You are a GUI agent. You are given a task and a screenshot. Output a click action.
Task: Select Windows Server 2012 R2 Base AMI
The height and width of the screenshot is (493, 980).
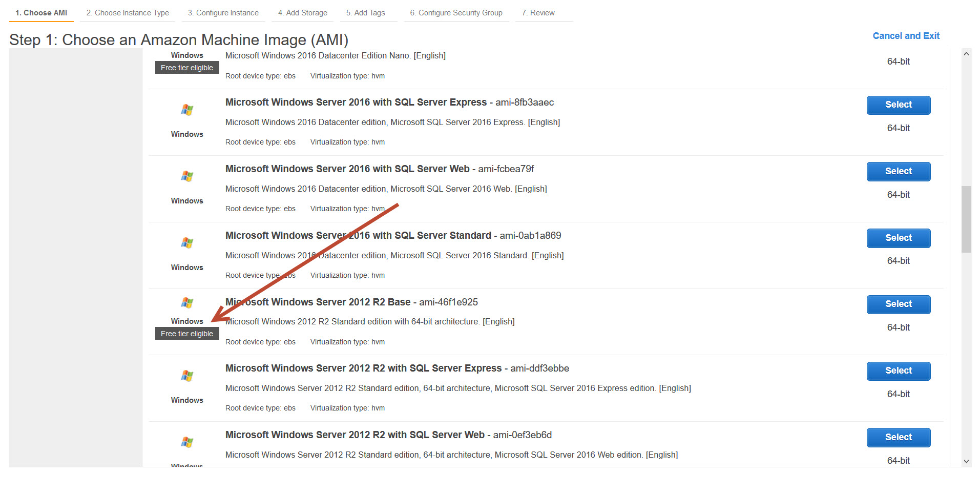898,304
